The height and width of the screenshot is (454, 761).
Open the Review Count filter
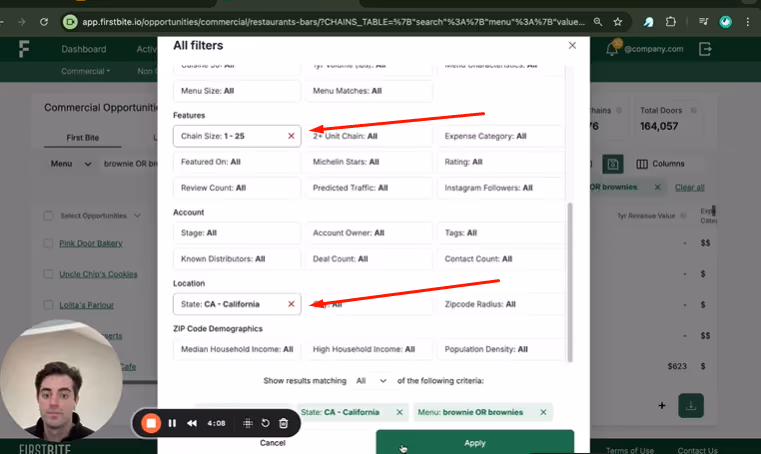(x=236, y=188)
